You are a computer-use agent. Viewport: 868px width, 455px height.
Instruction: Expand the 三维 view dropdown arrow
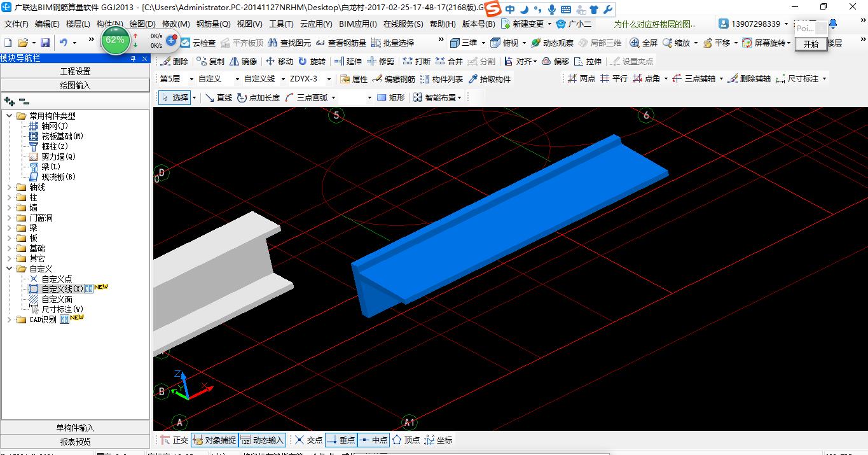click(x=483, y=43)
